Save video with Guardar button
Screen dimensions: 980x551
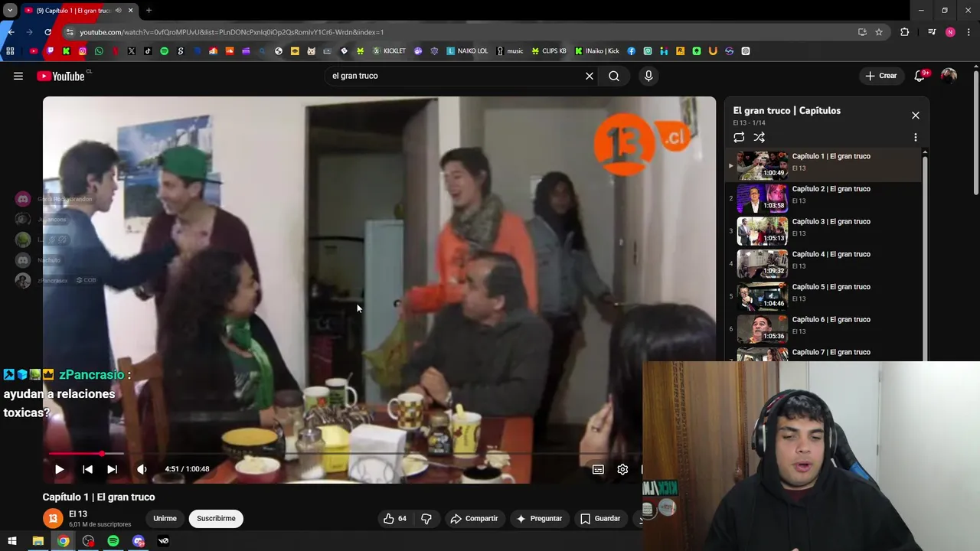coord(600,518)
